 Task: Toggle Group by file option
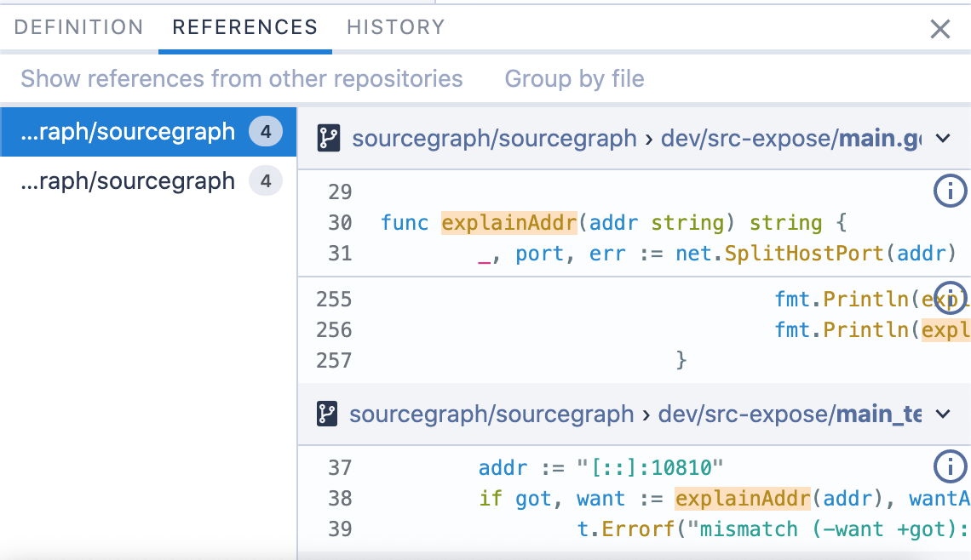(574, 79)
